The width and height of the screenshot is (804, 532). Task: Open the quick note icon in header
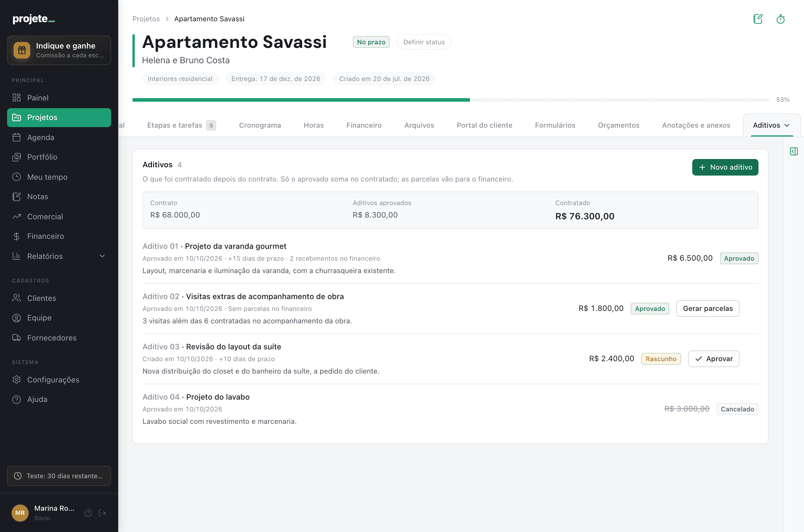point(758,19)
